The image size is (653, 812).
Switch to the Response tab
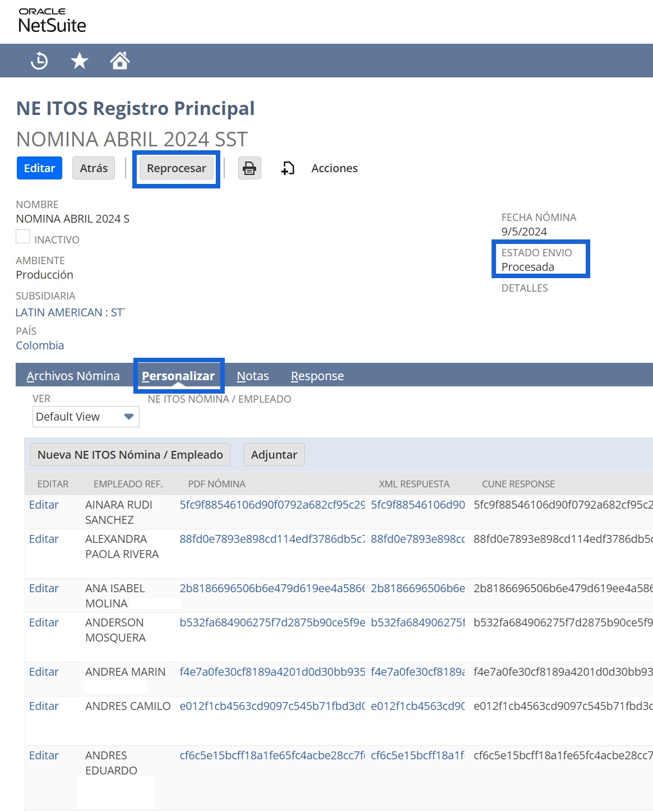tap(317, 376)
